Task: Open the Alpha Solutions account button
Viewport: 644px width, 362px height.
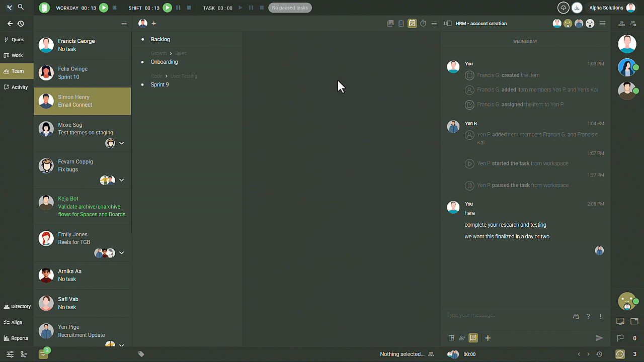Action: tap(612, 8)
